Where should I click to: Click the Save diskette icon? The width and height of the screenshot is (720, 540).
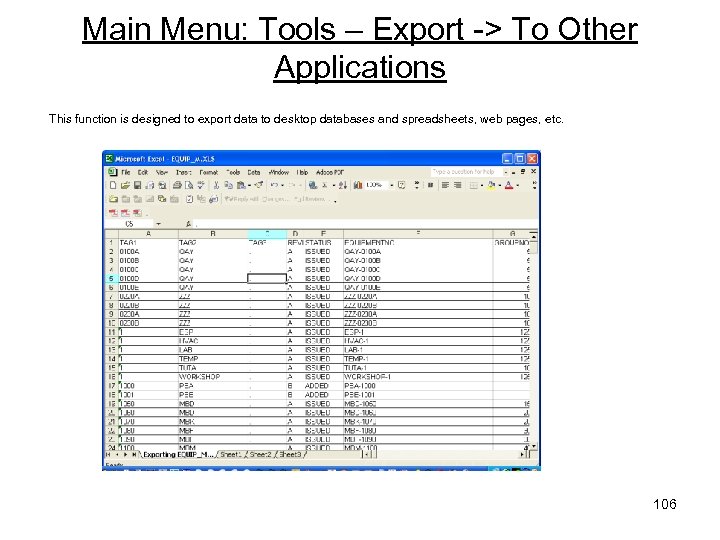pyautogui.click(x=137, y=185)
